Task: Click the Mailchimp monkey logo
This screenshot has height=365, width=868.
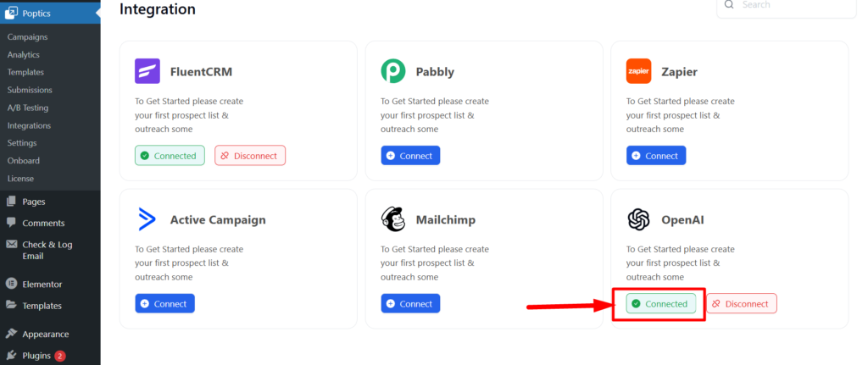Action: click(x=393, y=219)
